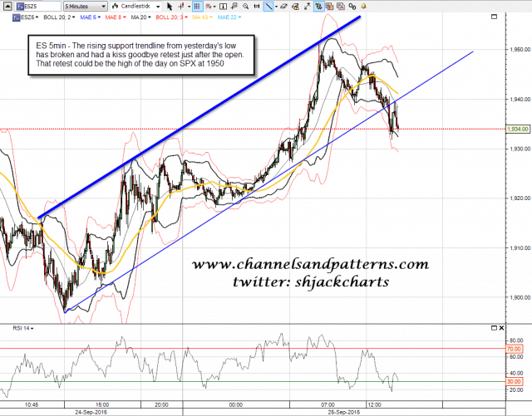This screenshot has width=532, height=416.
Task: Open the light blue MAE 22 indicator menu
Action: (229, 17)
